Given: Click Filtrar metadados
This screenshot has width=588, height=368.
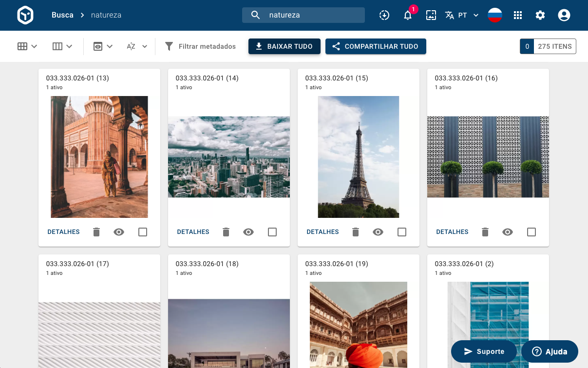Looking at the screenshot, I should (x=207, y=46).
